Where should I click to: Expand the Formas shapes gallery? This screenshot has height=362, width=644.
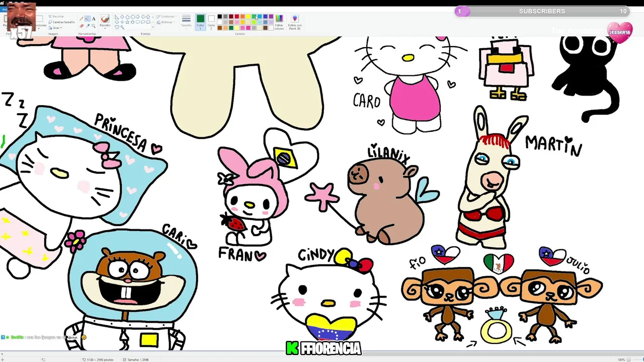153,27
